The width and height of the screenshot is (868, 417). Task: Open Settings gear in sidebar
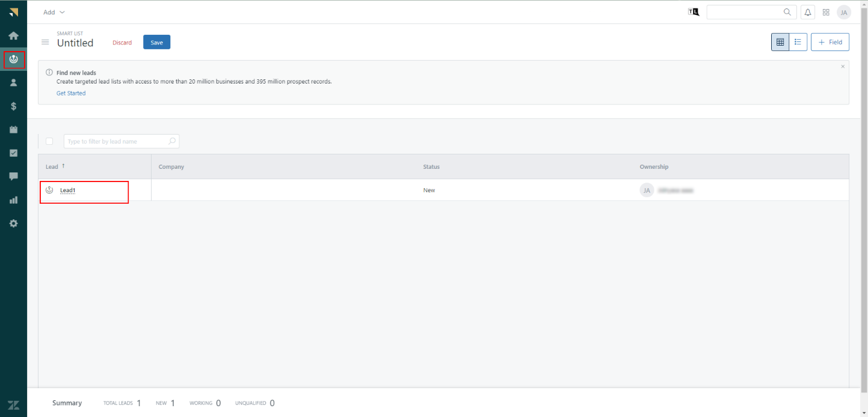[x=13, y=224]
